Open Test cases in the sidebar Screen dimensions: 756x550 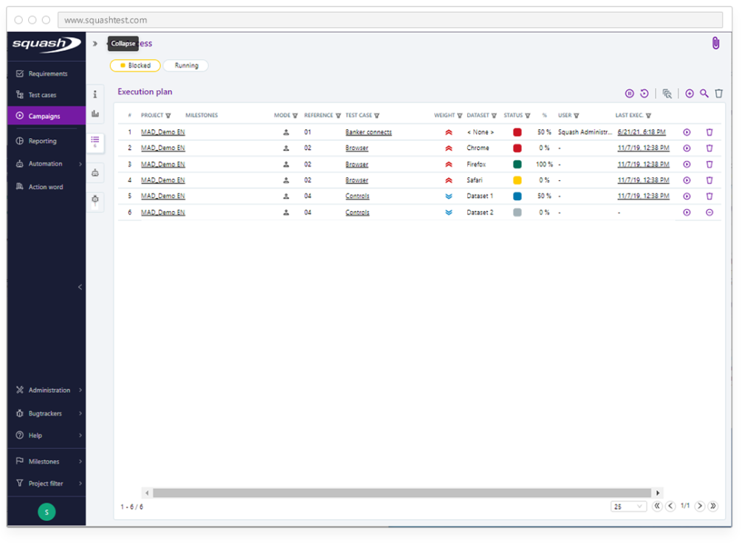(47, 95)
